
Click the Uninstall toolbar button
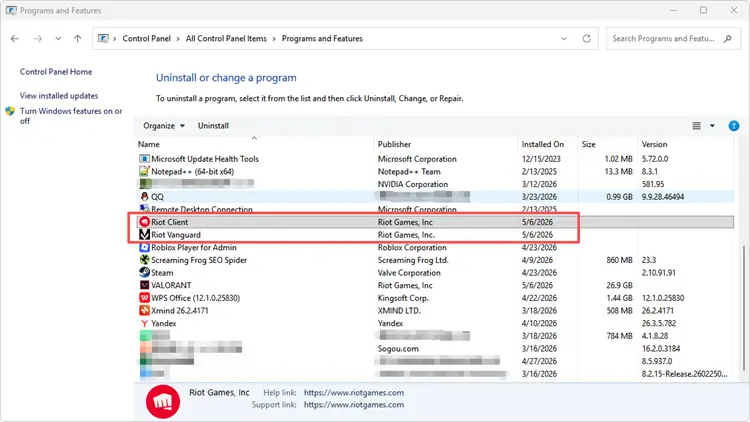click(x=213, y=126)
